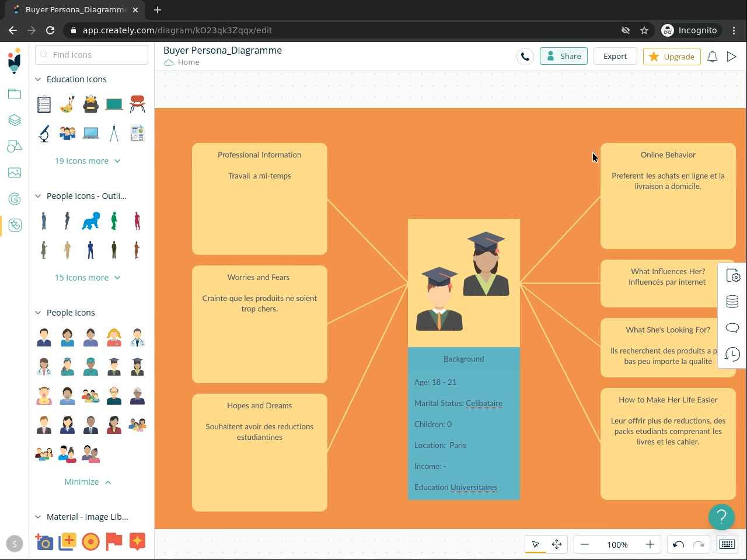
Task: Click the Share button
Action: click(564, 57)
